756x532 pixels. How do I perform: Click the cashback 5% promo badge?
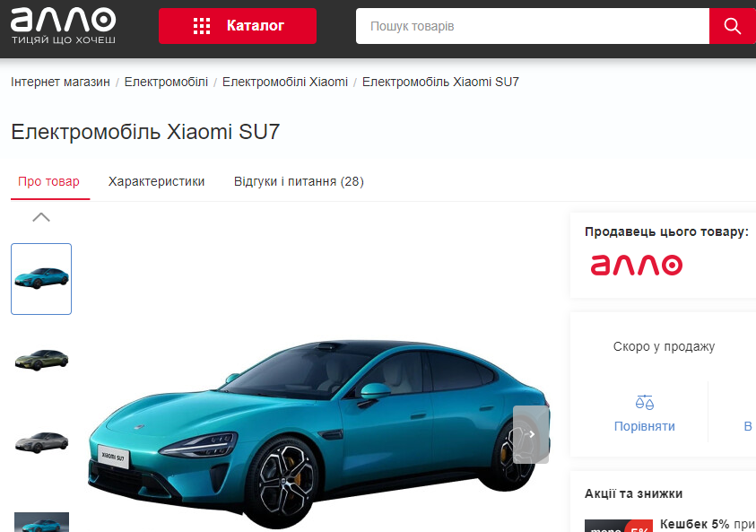coord(618,526)
